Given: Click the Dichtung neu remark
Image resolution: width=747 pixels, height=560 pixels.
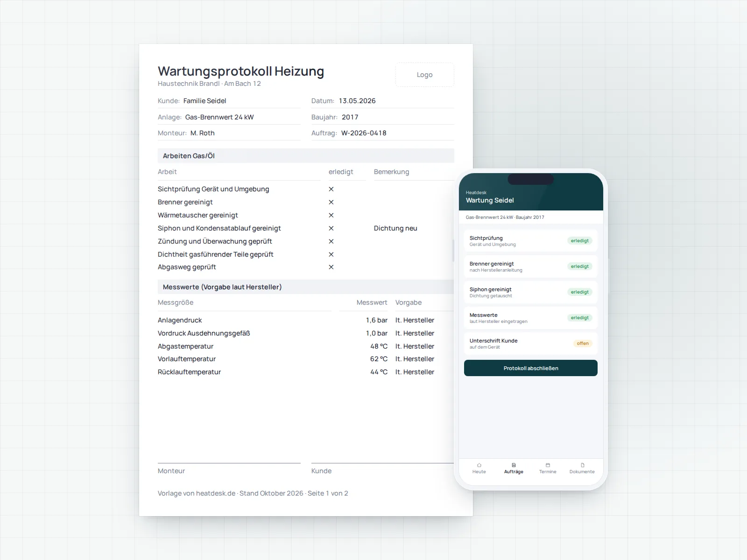Looking at the screenshot, I should click(x=395, y=228).
